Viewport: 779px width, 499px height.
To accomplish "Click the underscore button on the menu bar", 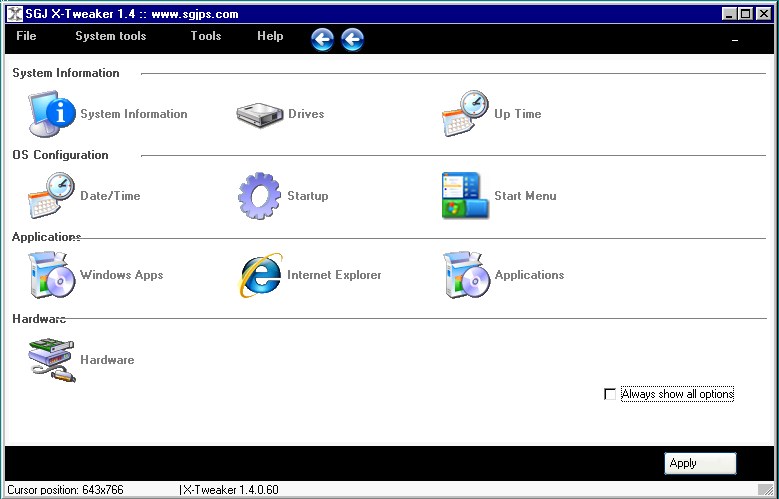I will click(735, 40).
